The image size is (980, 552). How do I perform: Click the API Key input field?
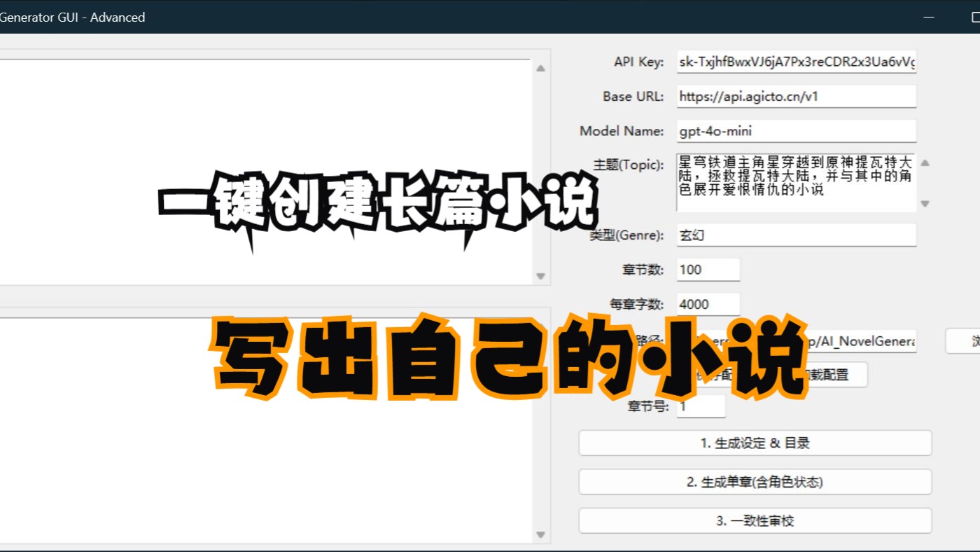pos(796,62)
